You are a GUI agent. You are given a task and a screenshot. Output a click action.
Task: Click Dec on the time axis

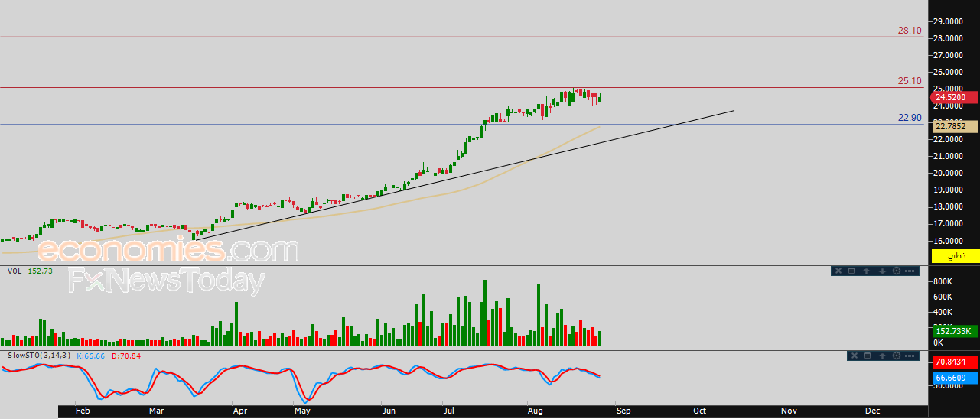pyautogui.click(x=872, y=411)
